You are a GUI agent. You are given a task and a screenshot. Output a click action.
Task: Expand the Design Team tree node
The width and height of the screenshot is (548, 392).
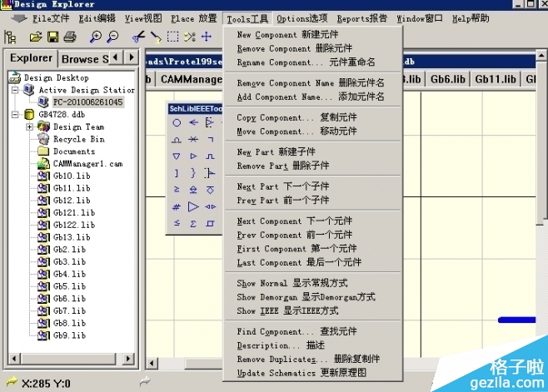30,127
